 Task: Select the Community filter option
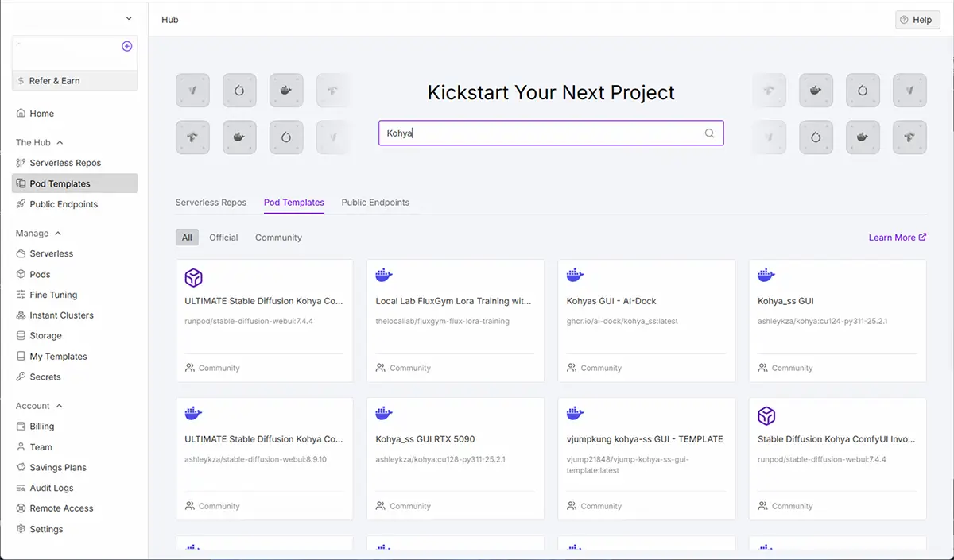[x=278, y=238]
